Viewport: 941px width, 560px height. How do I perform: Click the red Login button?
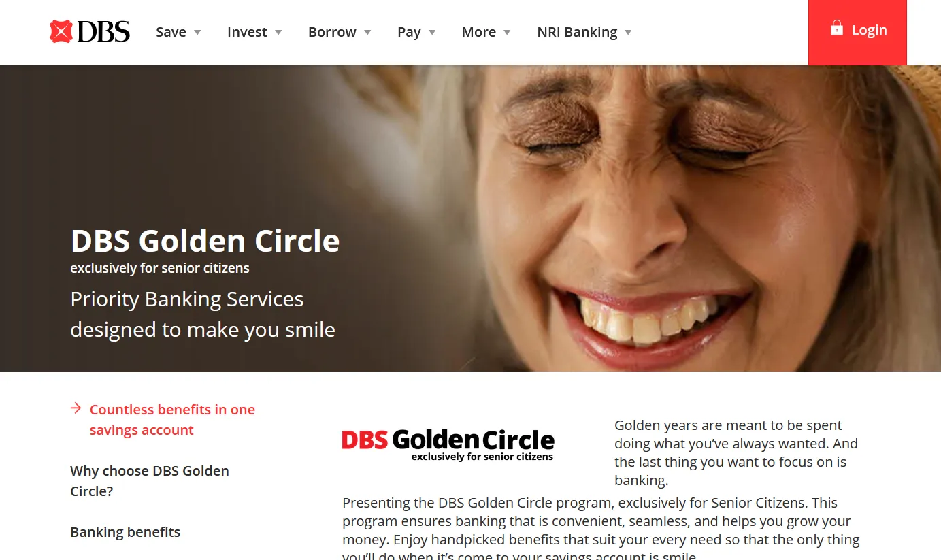tap(857, 32)
